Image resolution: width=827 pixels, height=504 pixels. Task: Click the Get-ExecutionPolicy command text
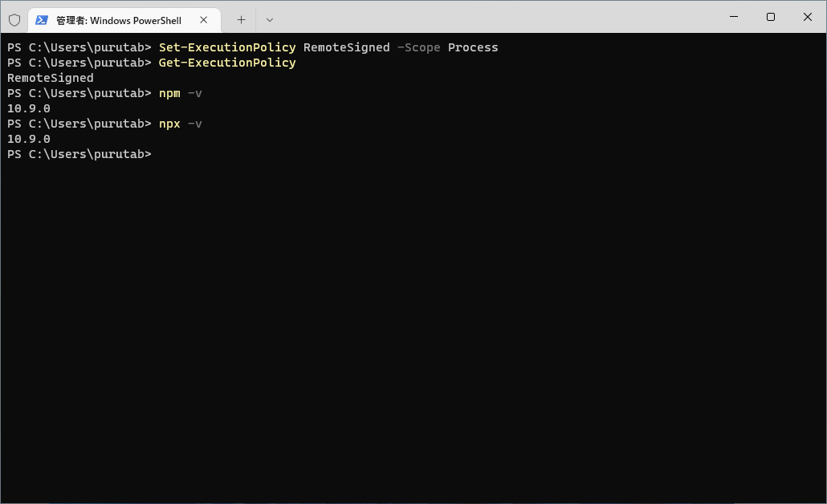coord(227,63)
